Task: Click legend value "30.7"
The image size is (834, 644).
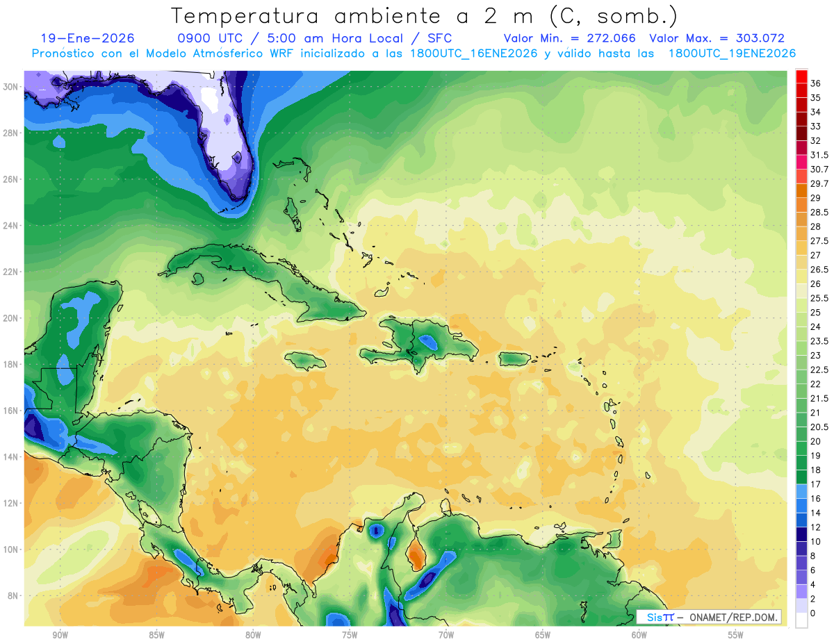Action: [x=819, y=170]
